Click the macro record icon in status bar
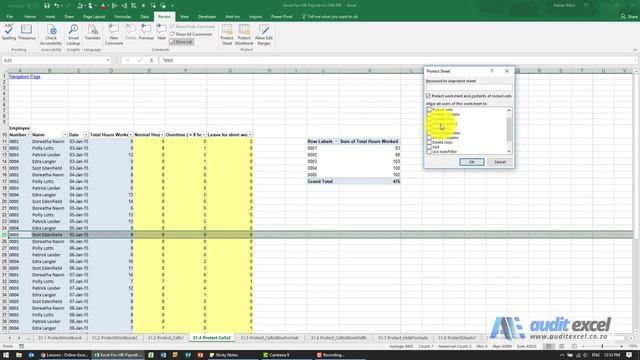 [21, 346]
